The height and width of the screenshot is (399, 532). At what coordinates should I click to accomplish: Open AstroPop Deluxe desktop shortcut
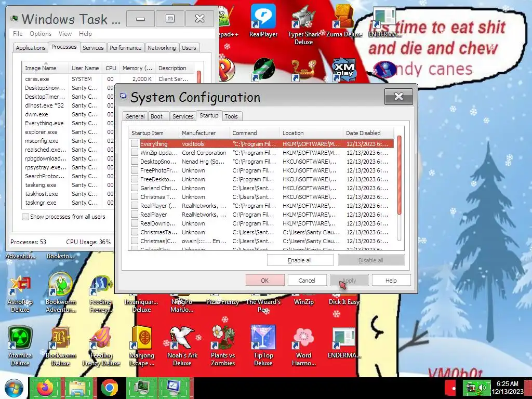pyautogui.click(x=20, y=294)
